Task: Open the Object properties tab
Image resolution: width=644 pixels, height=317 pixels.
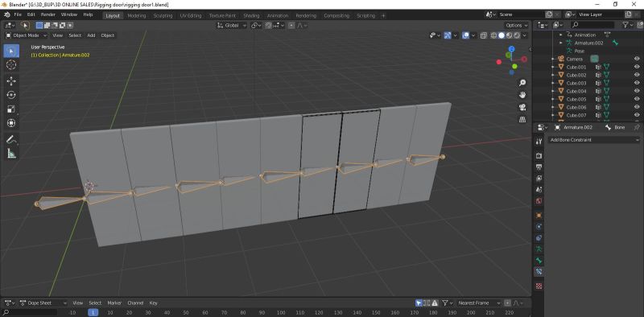Action: [x=539, y=215]
